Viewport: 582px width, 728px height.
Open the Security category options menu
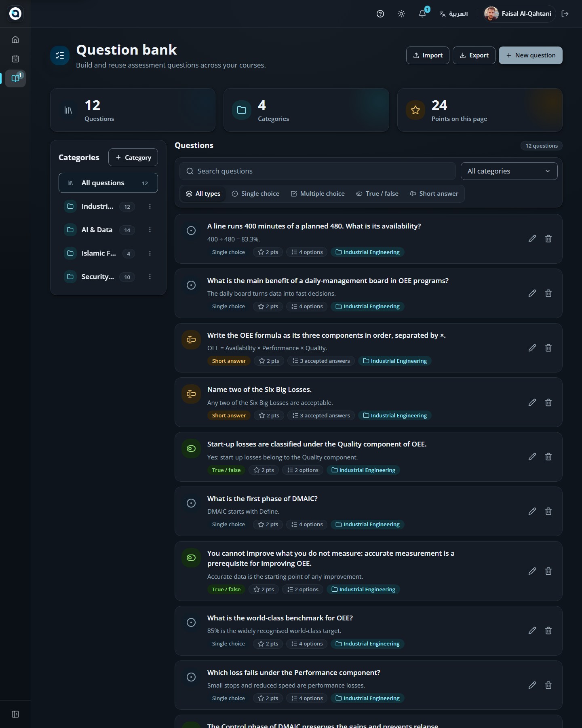click(x=150, y=277)
